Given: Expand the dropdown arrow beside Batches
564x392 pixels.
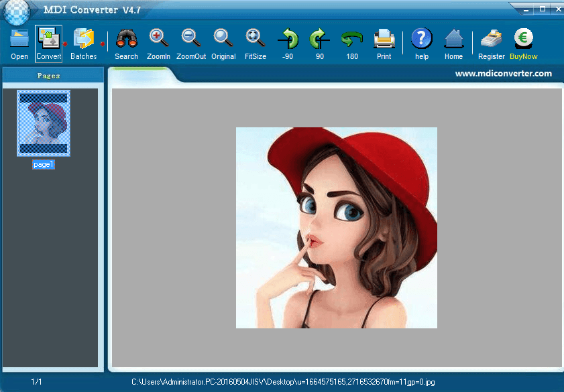Looking at the screenshot, I should [103, 44].
